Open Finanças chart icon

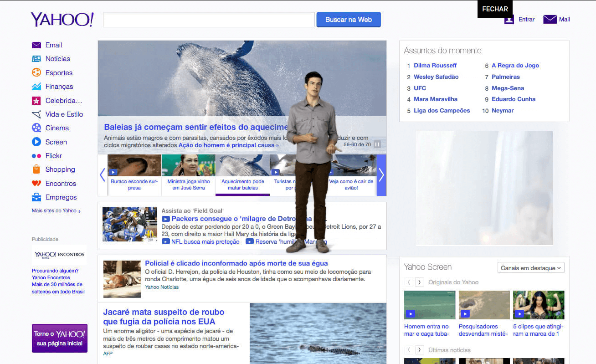36,87
